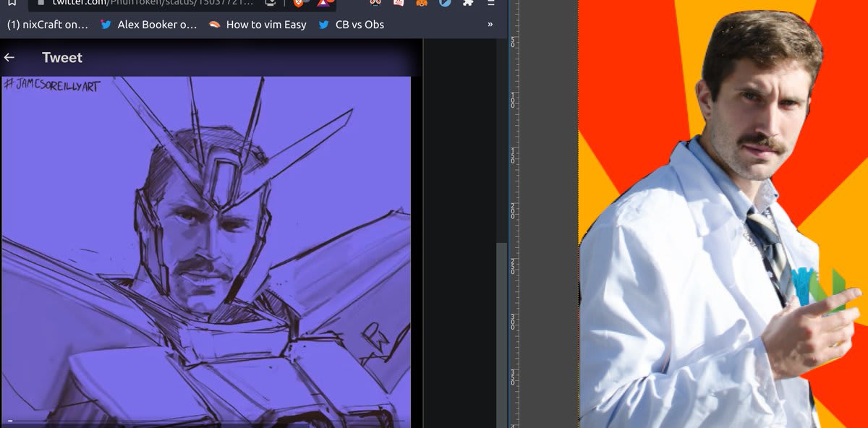
Task: Click the install/share icon in address bar
Action: pos(271,2)
